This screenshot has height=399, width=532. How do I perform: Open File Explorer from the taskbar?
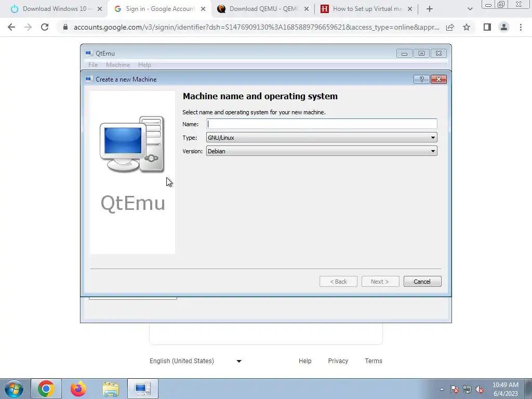click(x=111, y=389)
